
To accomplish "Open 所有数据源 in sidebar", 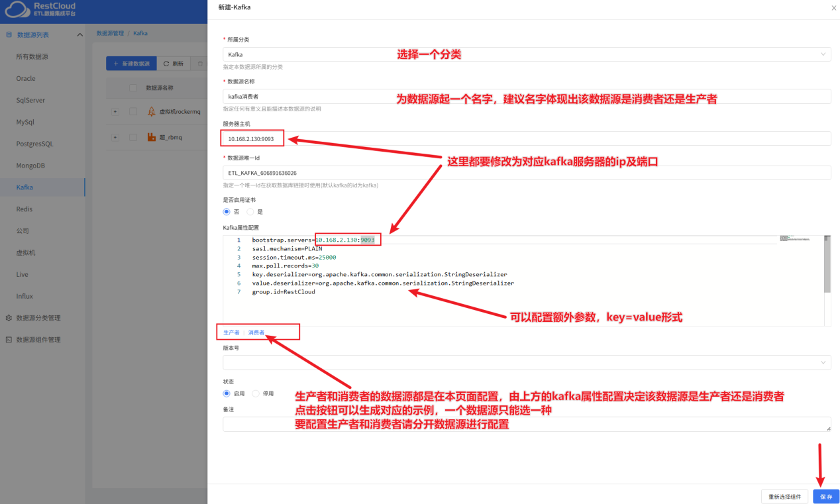I will pos(32,56).
